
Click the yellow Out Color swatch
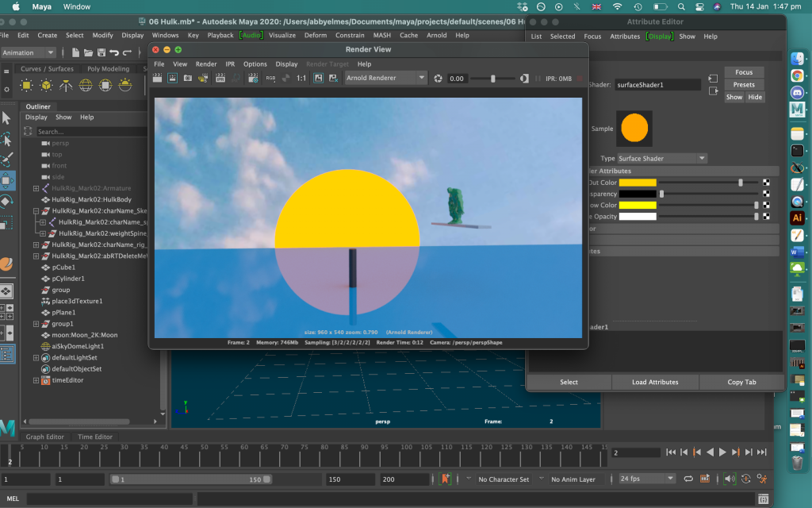click(x=638, y=183)
